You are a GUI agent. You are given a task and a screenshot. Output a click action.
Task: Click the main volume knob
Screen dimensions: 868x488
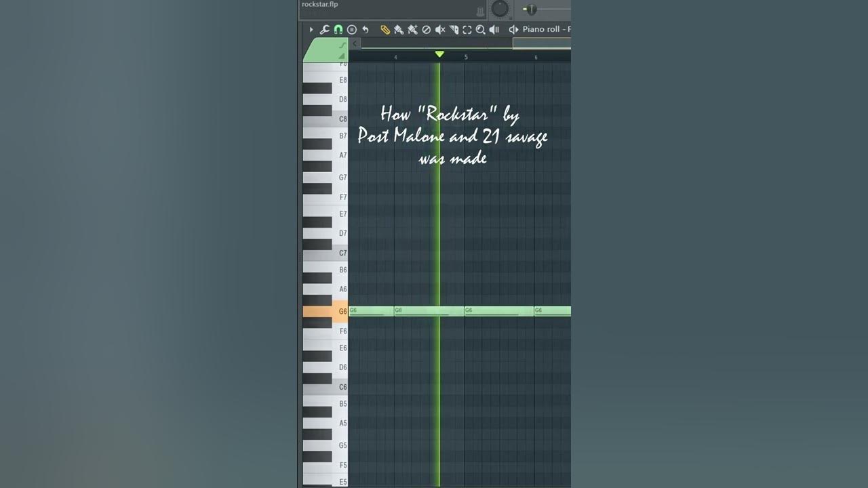[500, 8]
